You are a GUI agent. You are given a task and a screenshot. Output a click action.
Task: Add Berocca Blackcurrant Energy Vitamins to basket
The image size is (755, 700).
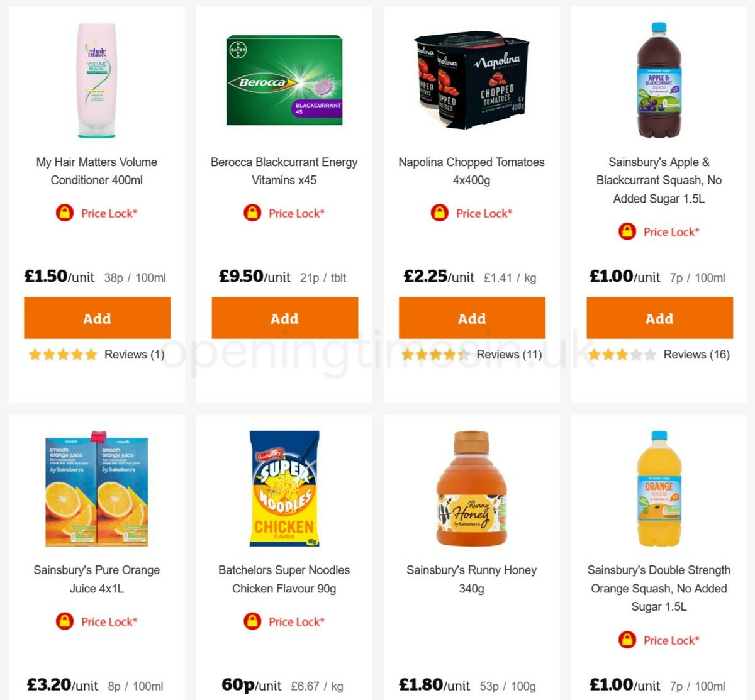(x=284, y=318)
